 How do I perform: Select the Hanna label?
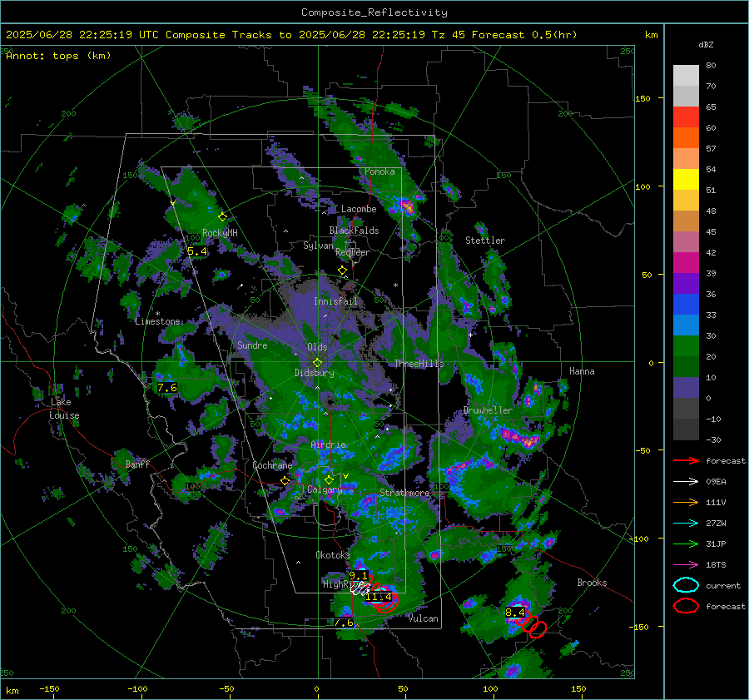pos(582,371)
